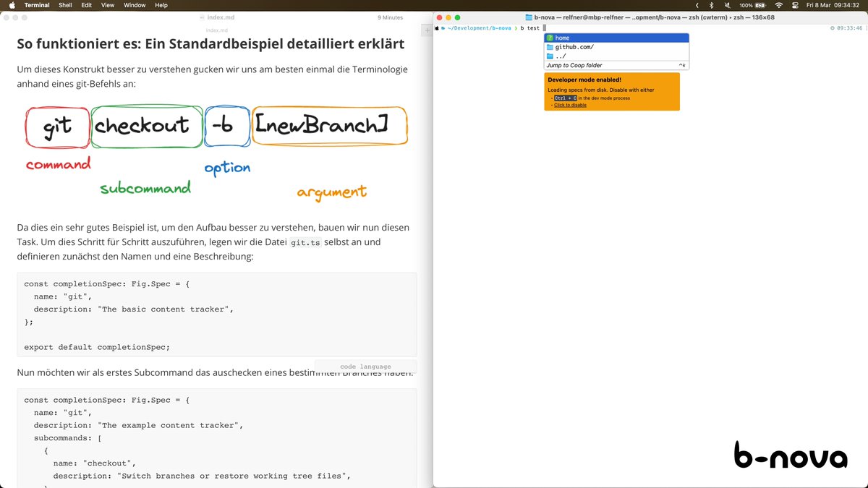Open the Terminal app menu
The width and height of the screenshot is (868, 488).
coord(37,5)
